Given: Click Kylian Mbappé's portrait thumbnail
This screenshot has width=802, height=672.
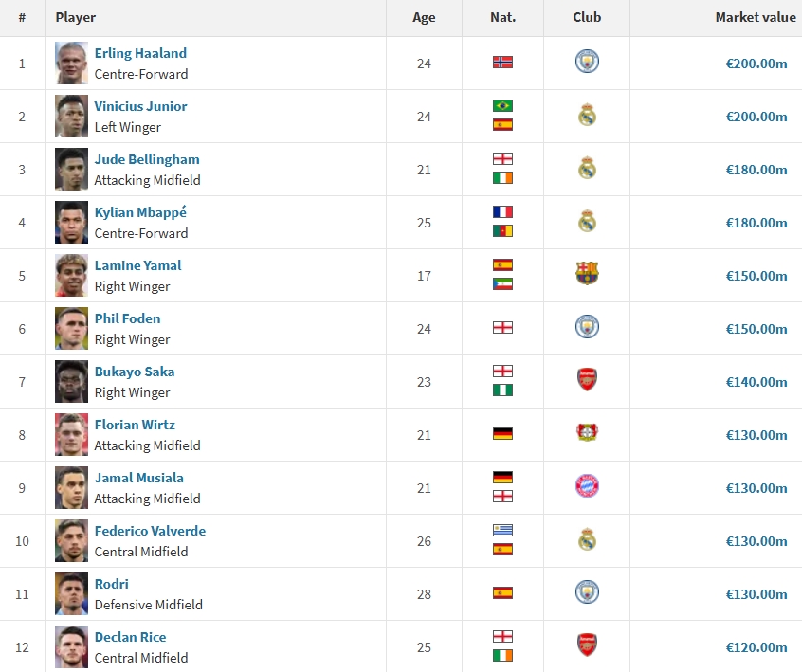Looking at the screenshot, I should [x=71, y=222].
